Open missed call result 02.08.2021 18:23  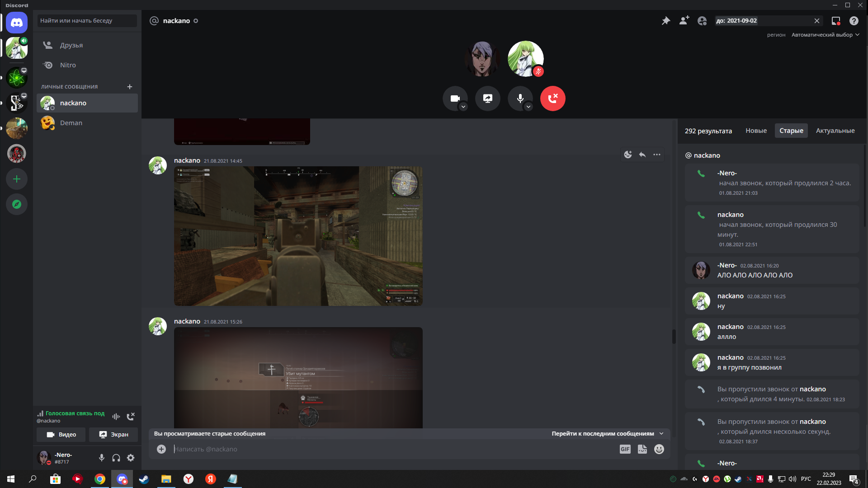(x=772, y=394)
